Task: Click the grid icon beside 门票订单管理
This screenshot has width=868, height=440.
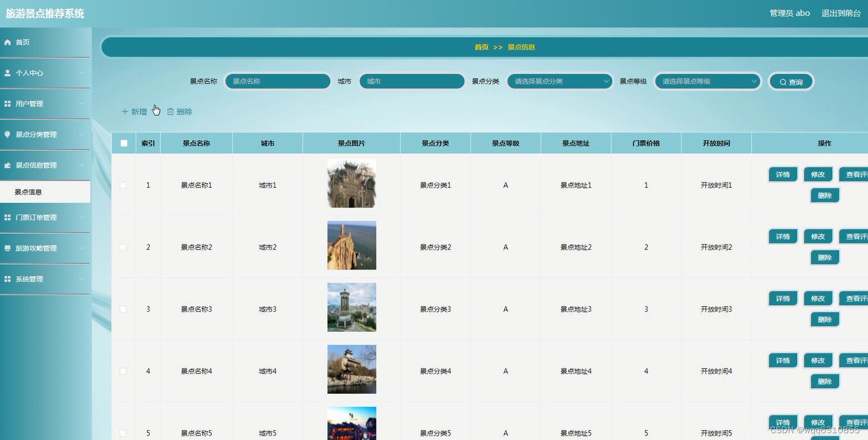Action: pyautogui.click(x=7, y=217)
